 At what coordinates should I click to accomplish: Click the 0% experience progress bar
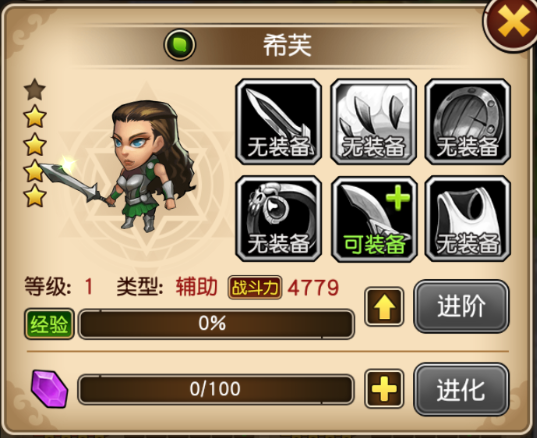(216, 324)
